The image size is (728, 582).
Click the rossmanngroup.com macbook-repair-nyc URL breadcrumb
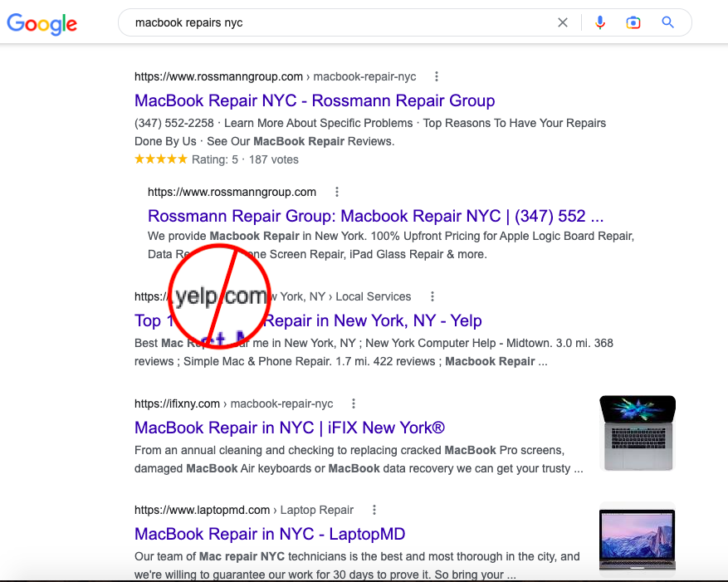pyautogui.click(x=275, y=76)
